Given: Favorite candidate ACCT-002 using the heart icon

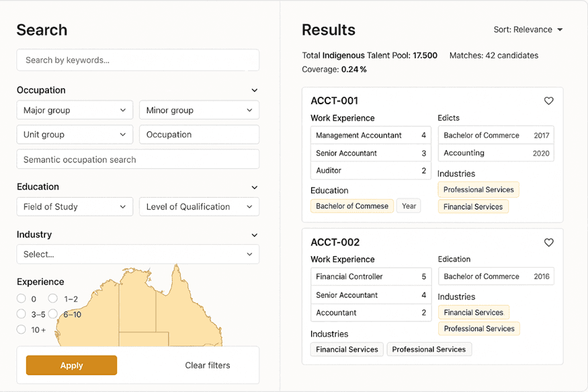Looking at the screenshot, I should pos(549,243).
